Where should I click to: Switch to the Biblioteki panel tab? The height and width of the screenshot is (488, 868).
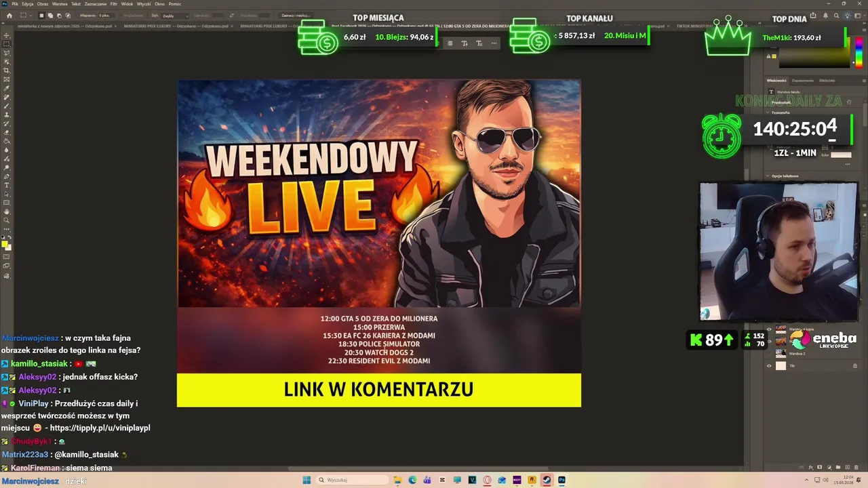(x=827, y=81)
